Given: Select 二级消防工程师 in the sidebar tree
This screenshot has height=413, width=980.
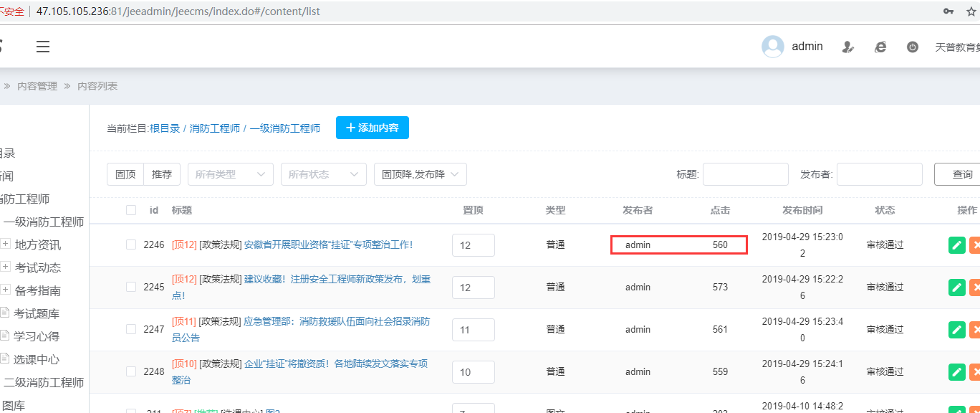Looking at the screenshot, I should [44, 383].
